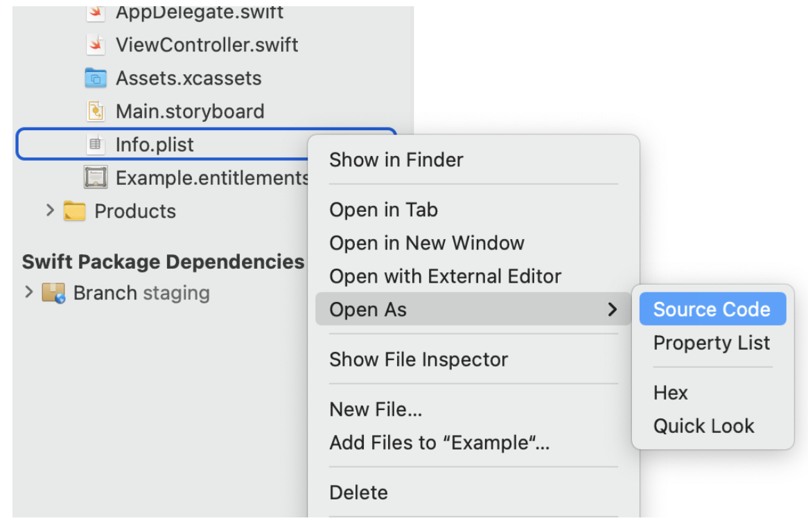This screenshot has width=808, height=532.
Task: Click the Swift Package Dependencies heading
Action: point(164,262)
